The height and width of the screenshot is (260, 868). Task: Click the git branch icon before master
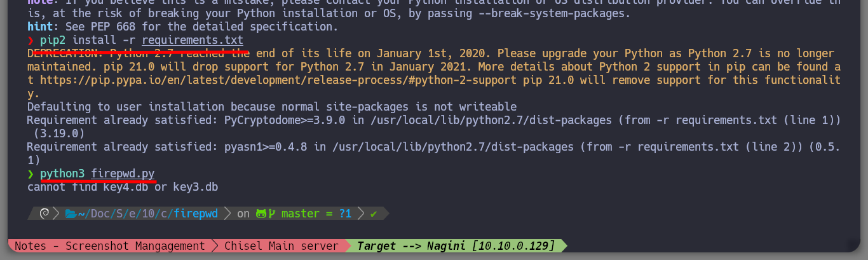pyautogui.click(x=271, y=214)
